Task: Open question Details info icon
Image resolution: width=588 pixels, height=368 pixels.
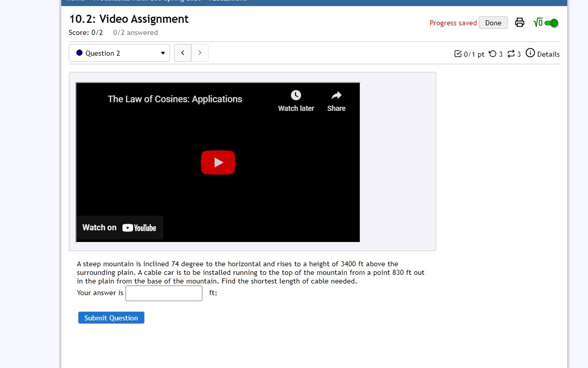Action: coord(530,53)
